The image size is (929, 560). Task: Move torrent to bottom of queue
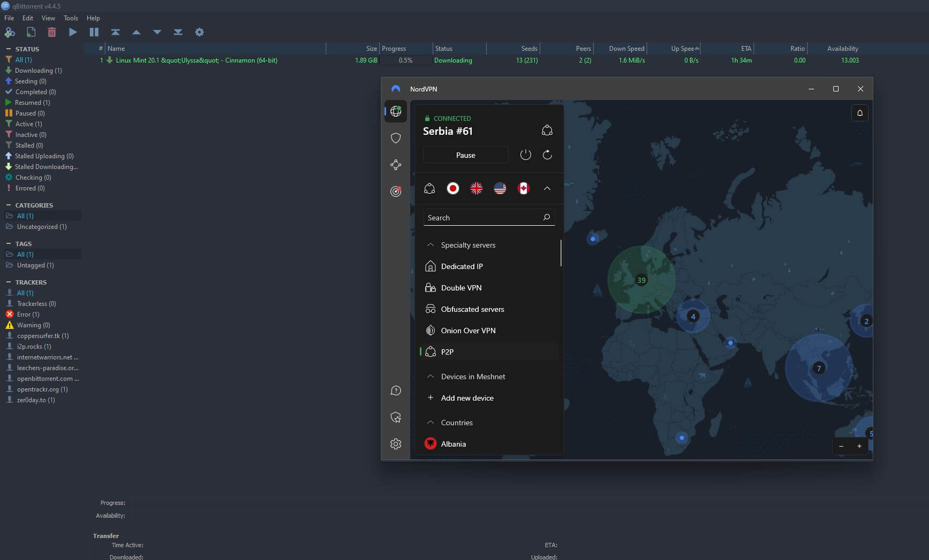[178, 32]
